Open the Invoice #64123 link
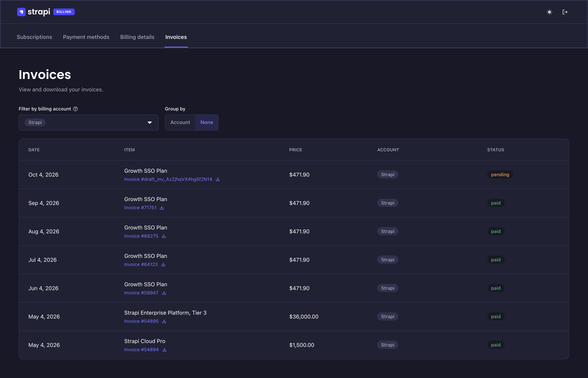 [141, 264]
